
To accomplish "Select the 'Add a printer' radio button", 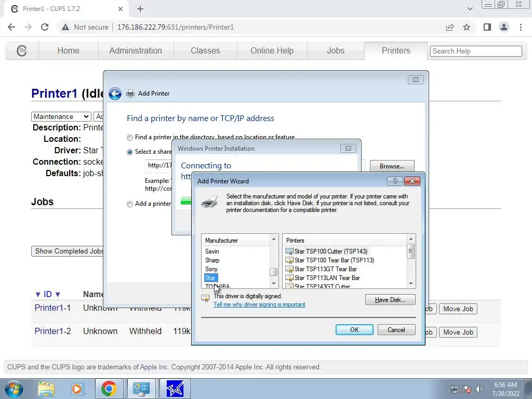I will [129, 204].
